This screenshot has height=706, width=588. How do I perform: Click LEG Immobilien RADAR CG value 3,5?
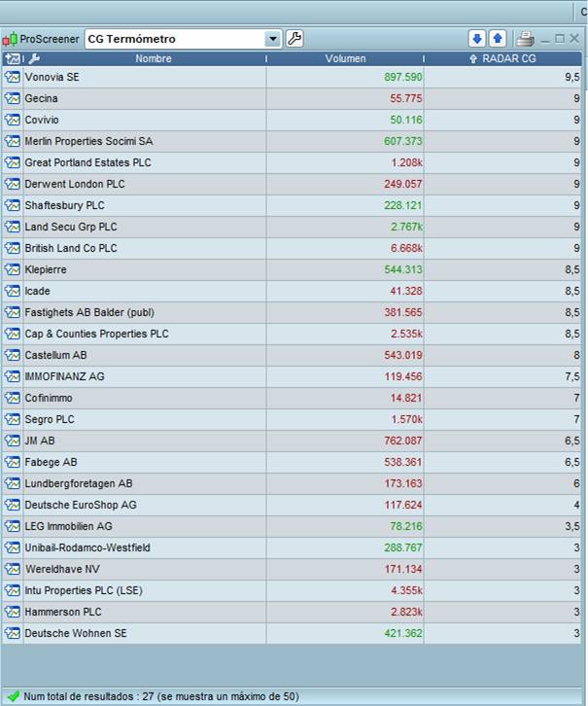(x=572, y=526)
